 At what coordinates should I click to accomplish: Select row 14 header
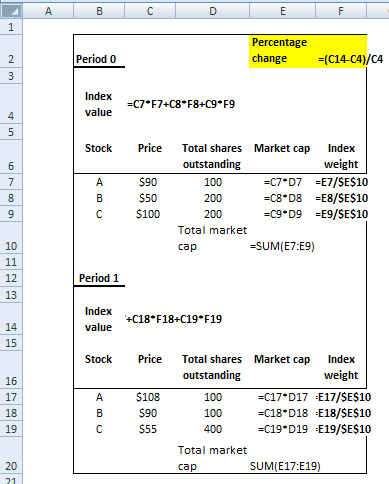pyautogui.click(x=11, y=319)
